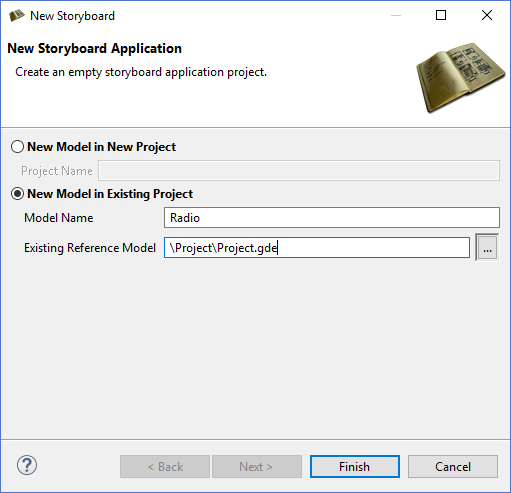Click the greyed-out Project Name text field
511x493 pixels.
[299, 171]
